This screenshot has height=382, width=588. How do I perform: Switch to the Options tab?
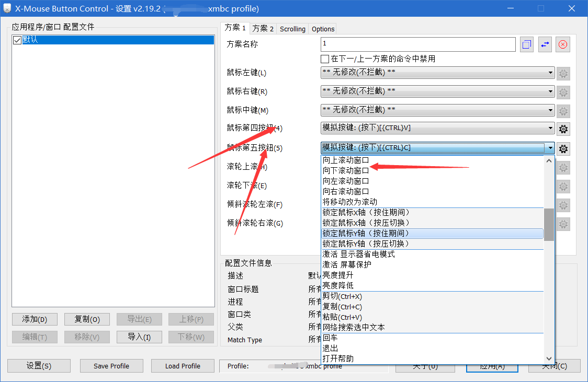[322, 29]
